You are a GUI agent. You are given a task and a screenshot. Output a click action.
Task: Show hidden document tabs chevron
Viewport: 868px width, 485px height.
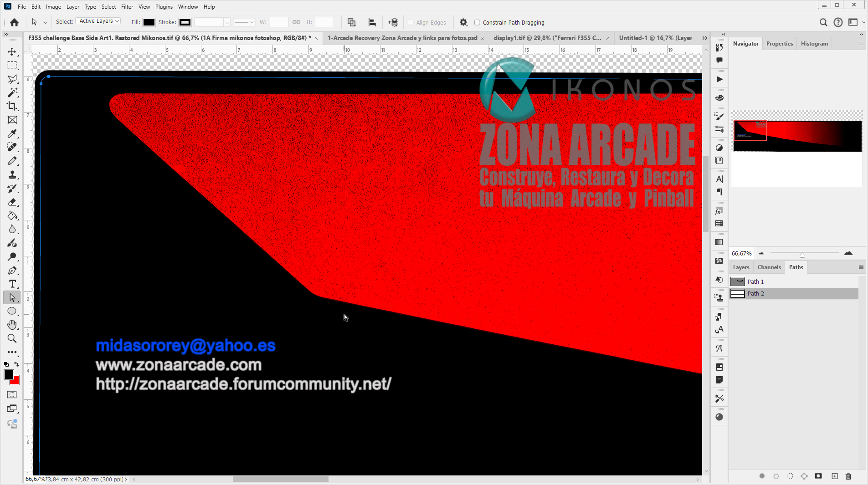(x=704, y=38)
